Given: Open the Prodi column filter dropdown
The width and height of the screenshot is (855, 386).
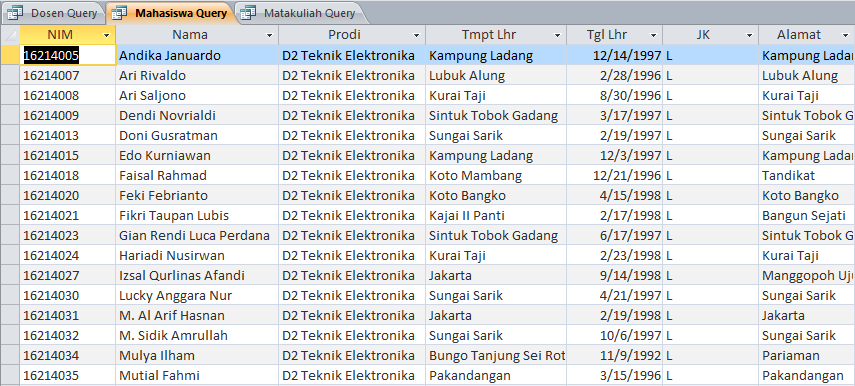Looking at the screenshot, I should coord(417,35).
